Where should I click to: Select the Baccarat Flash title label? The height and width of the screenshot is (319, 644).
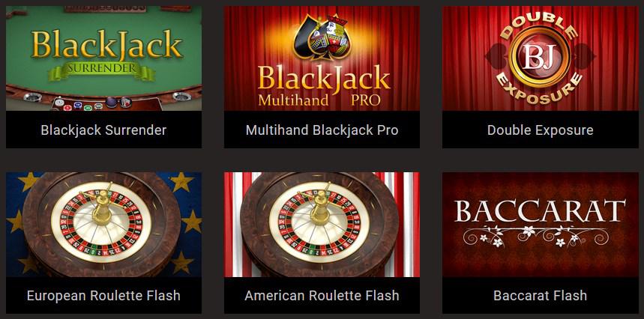[x=540, y=295]
